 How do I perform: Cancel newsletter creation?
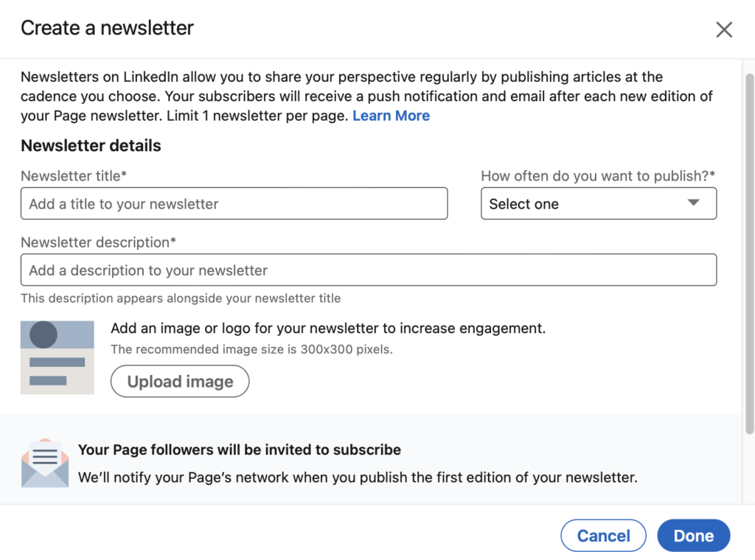click(603, 536)
